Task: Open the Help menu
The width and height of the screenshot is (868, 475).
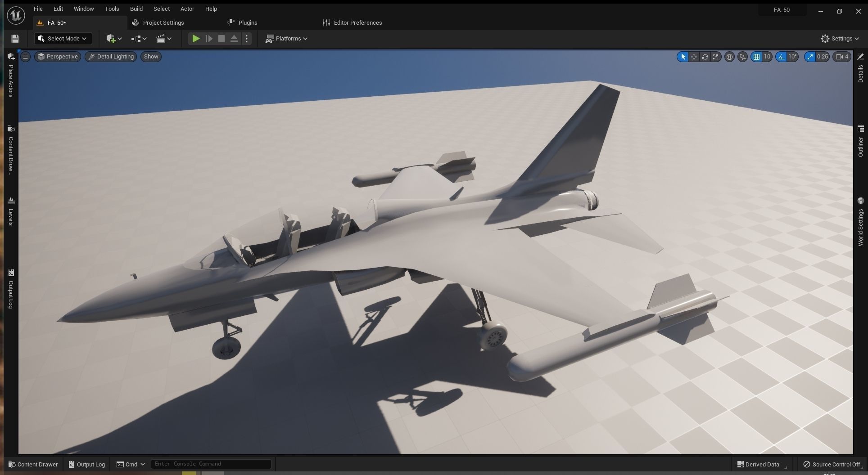Action: tap(211, 9)
